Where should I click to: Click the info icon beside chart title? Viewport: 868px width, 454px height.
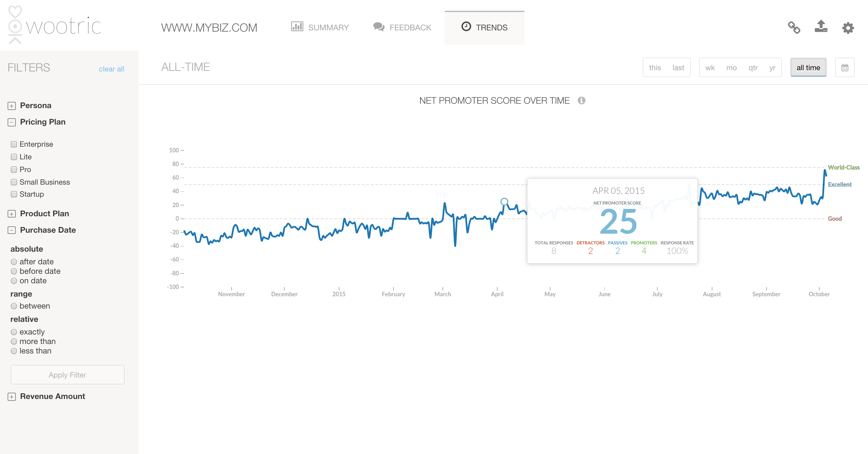[582, 100]
